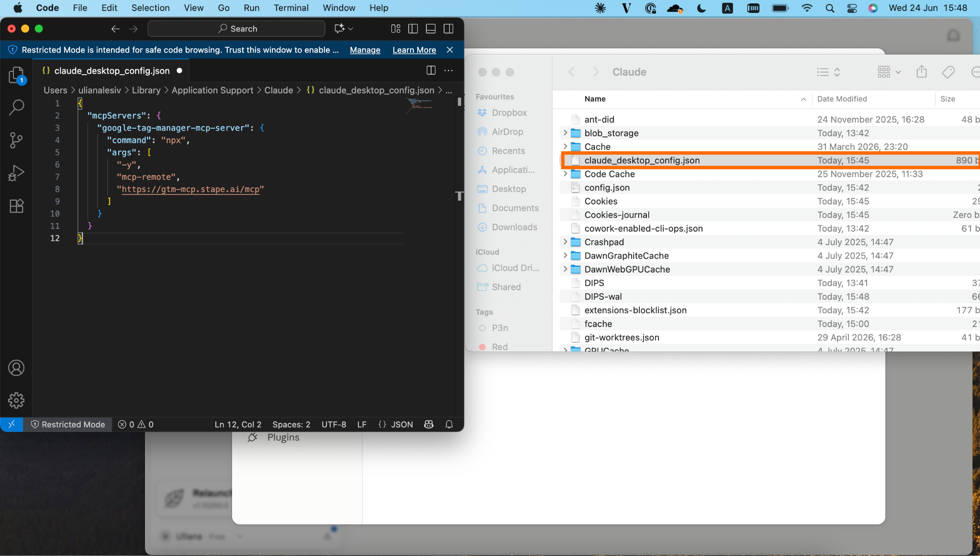
Task: Toggle the secondary side bar
Action: point(448,29)
